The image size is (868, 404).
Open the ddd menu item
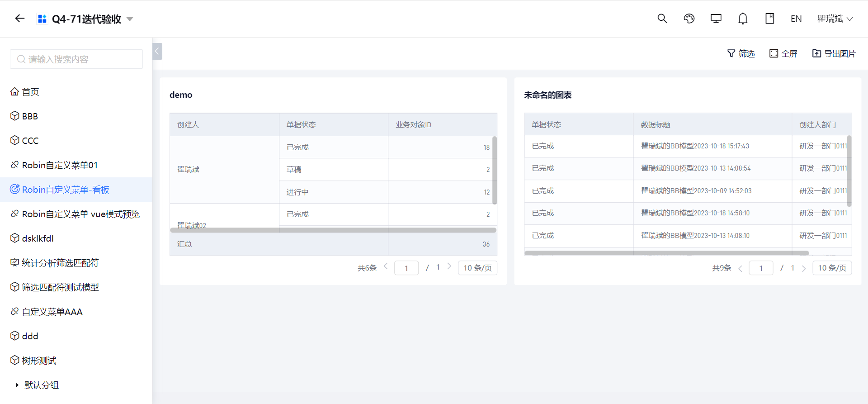pyautogui.click(x=76, y=336)
